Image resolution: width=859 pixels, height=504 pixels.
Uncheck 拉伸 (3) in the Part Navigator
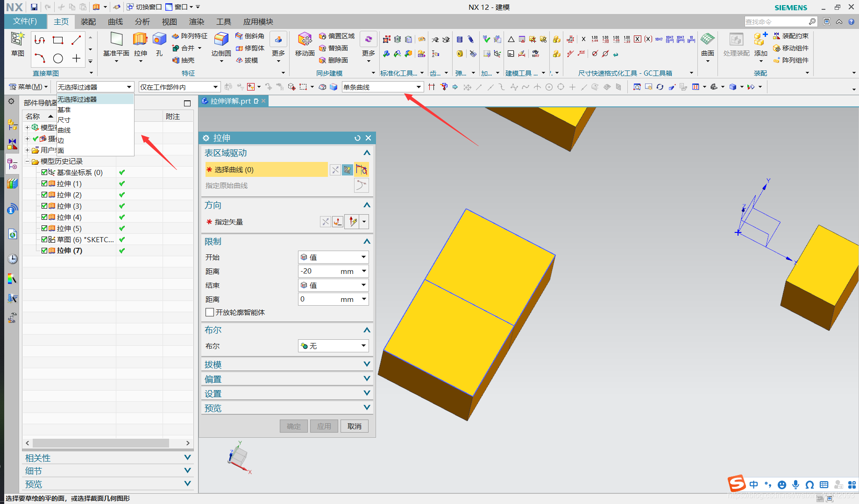click(43, 206)
